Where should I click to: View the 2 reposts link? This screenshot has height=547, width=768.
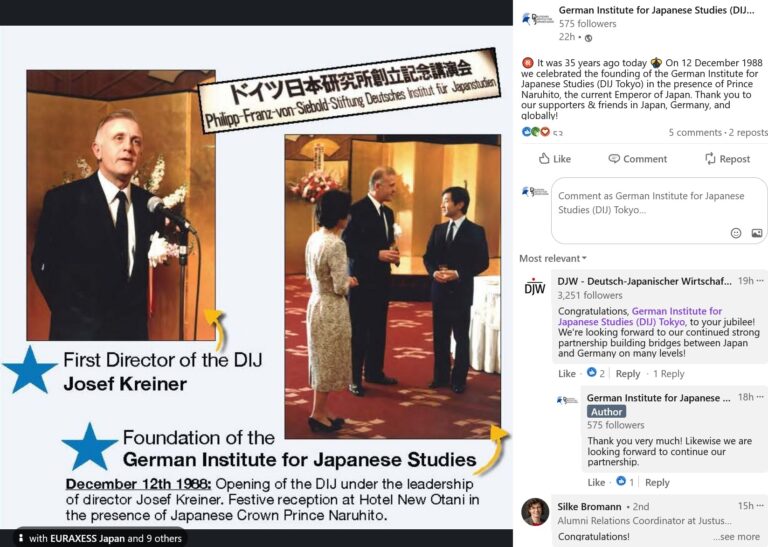pyautogui.click(x=748, y=132)
